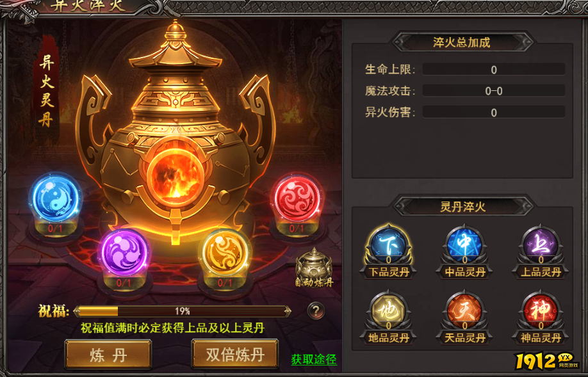Click the blue yin-yang elixir orb
Screen dimensions: 588x377
pos(56,198)
